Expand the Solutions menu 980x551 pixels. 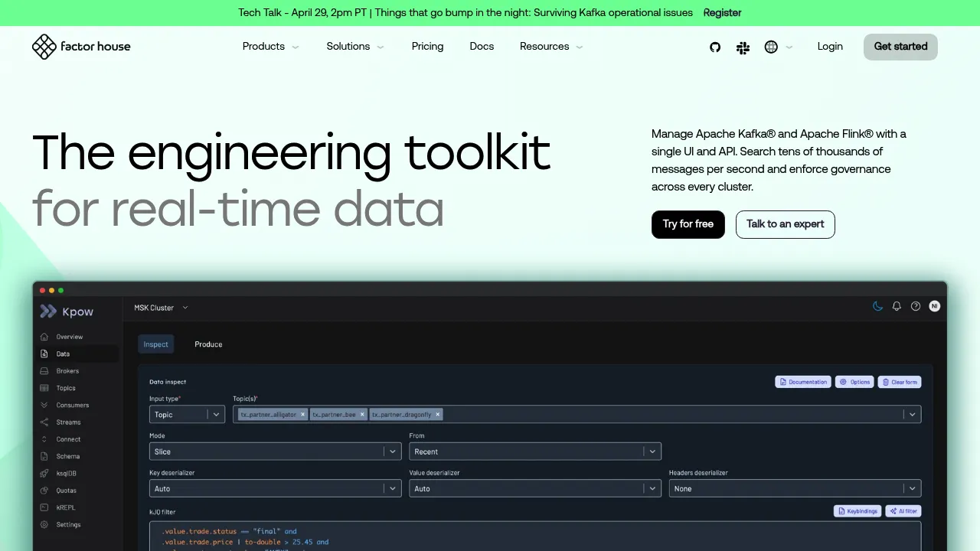355,47
